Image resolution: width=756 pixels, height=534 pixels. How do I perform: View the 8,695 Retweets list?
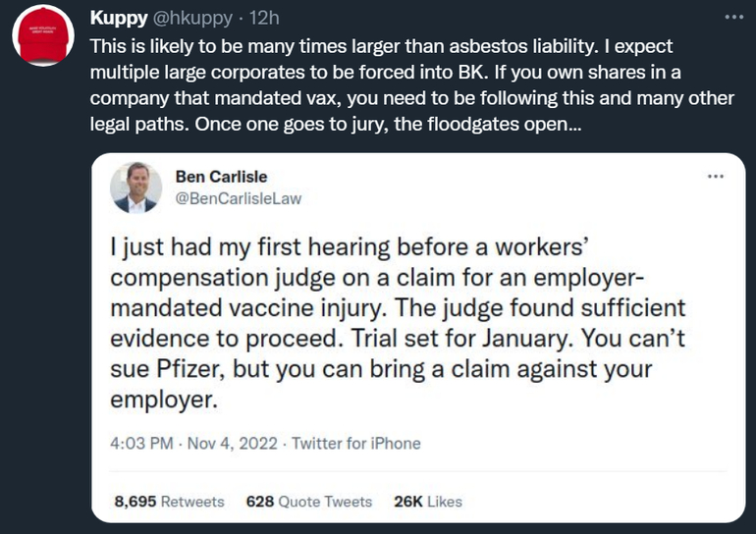(169, 501)
